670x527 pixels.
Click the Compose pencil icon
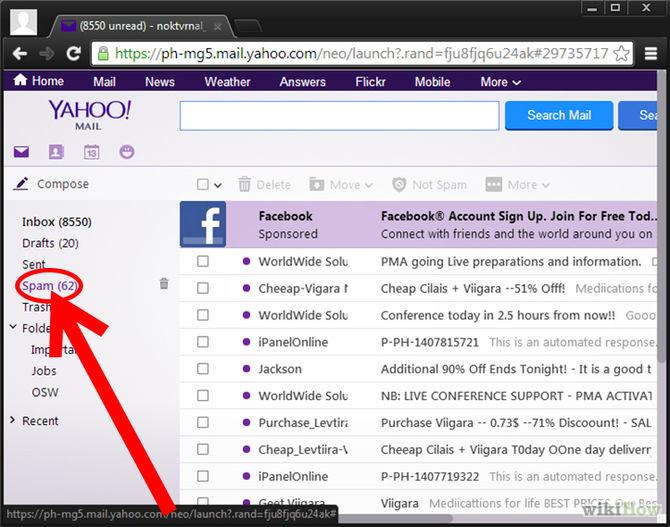pyautogui.click(x=21, y=184)
